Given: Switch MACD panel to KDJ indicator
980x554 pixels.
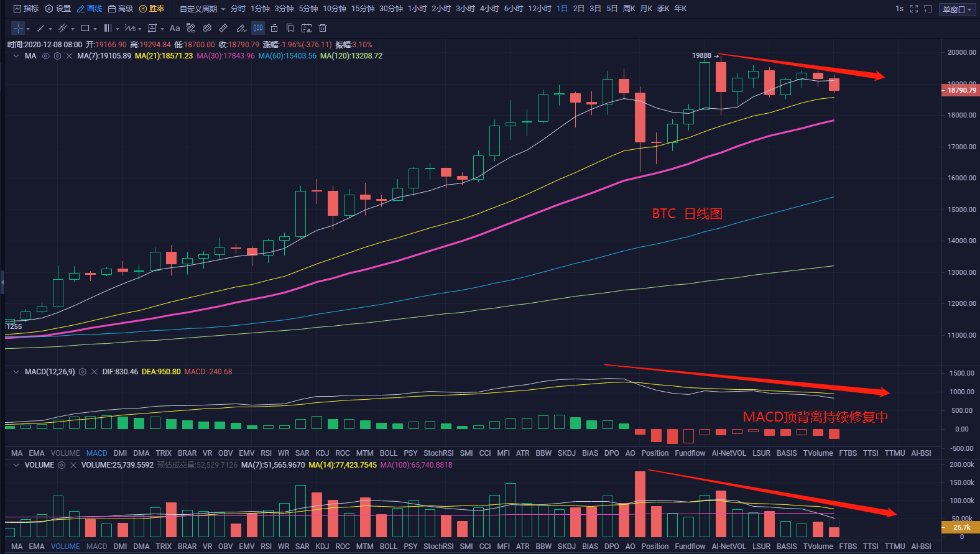Looking at the screenshot, I should click(x=322, y=453).
